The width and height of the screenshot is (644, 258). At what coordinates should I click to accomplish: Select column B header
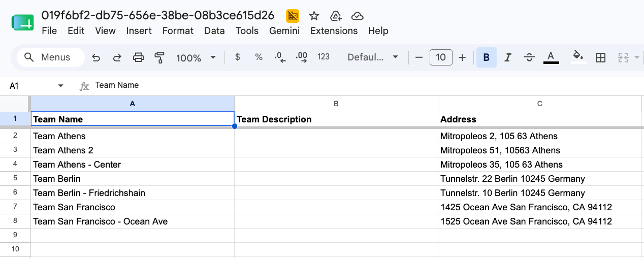[x=336, y=104]
